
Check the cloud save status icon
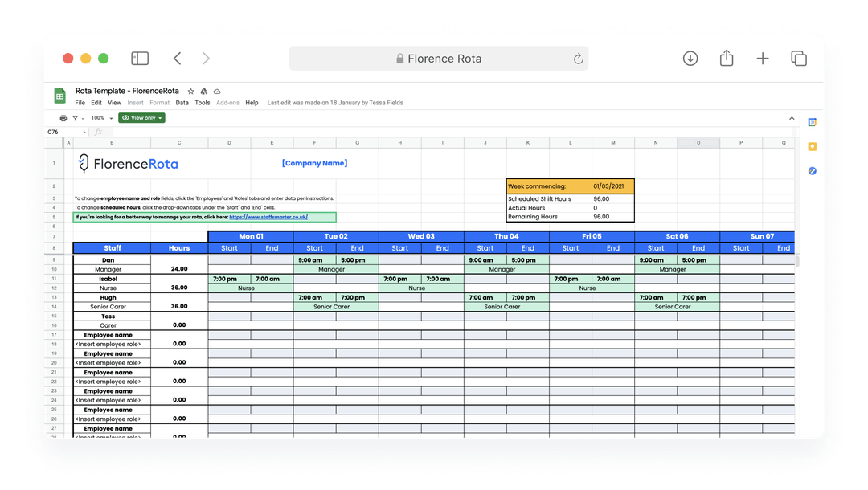point(217,91)
